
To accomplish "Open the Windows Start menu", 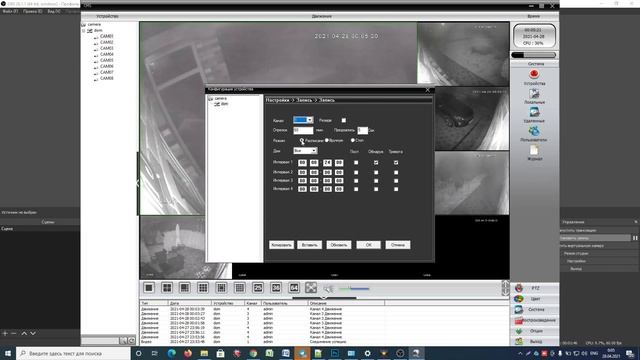I will [8, 353].
